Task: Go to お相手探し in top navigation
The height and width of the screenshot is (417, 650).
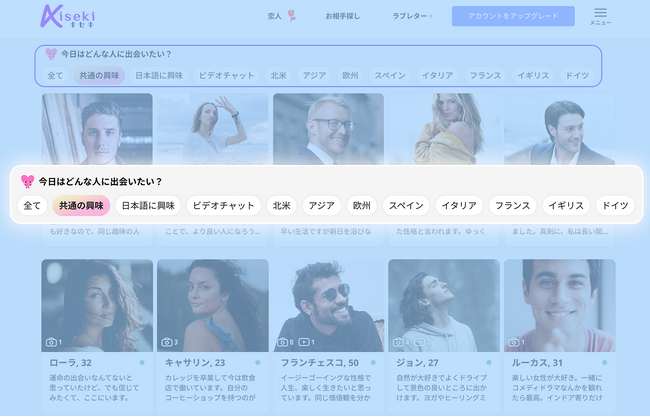Action: pyautogui.click(x=341, y=16)
